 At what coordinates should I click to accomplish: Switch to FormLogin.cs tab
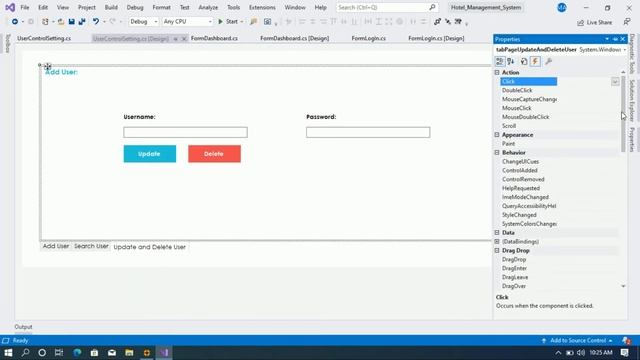coord(369,38)
